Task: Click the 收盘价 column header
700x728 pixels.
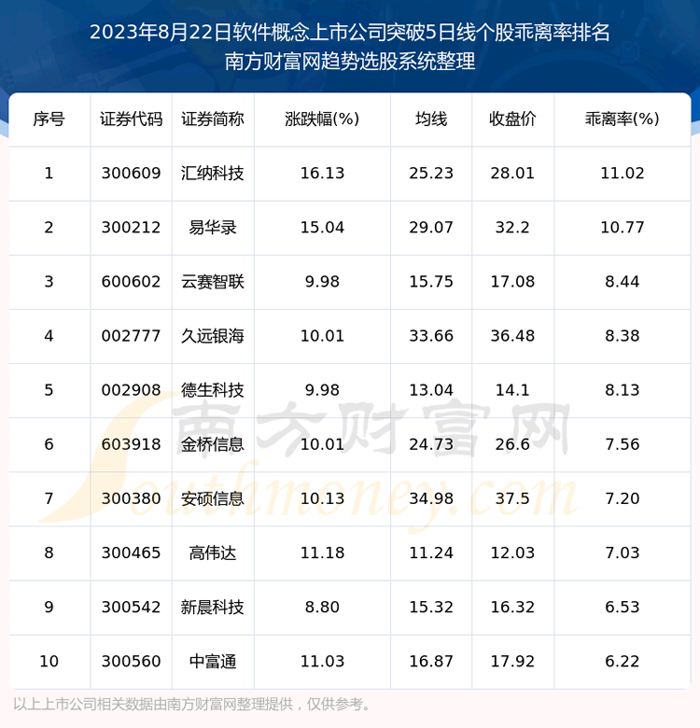Action: pyautogui.click(x=512, y=119)
